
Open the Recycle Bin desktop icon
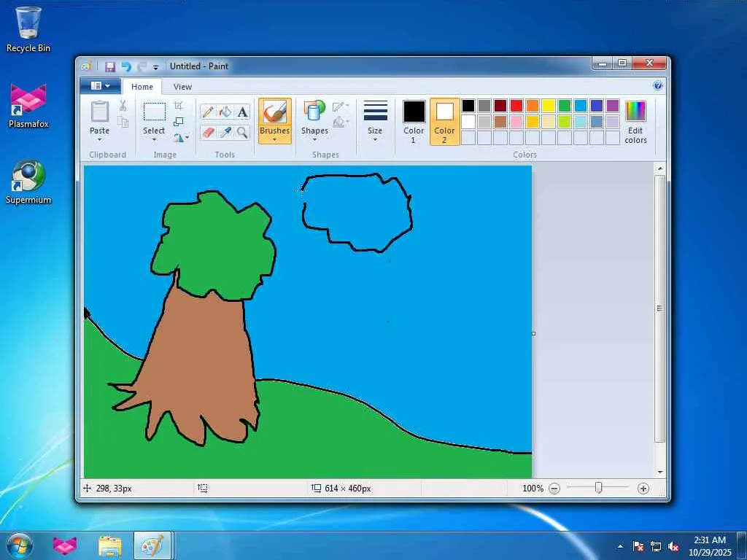pos(28,28)
